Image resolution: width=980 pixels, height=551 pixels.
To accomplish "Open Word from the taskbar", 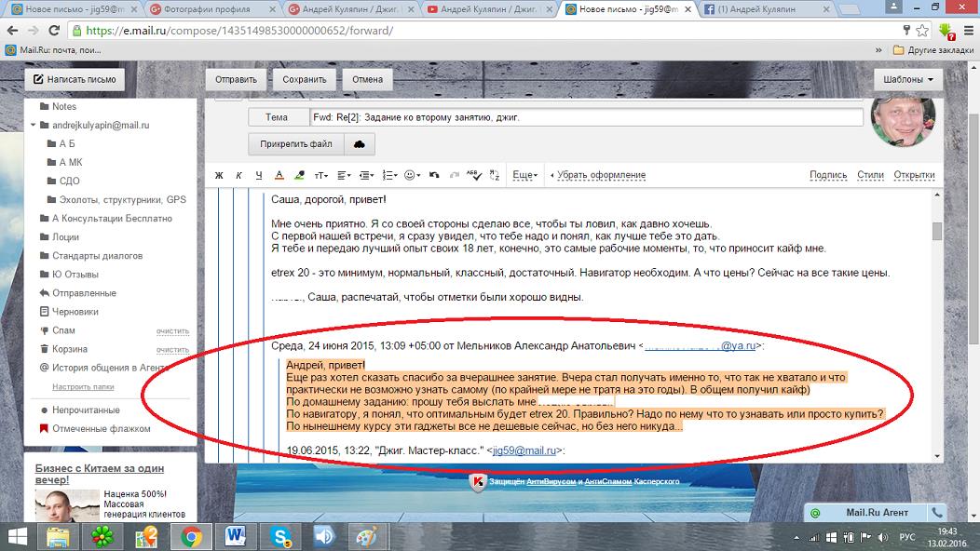I will [235, 537].
